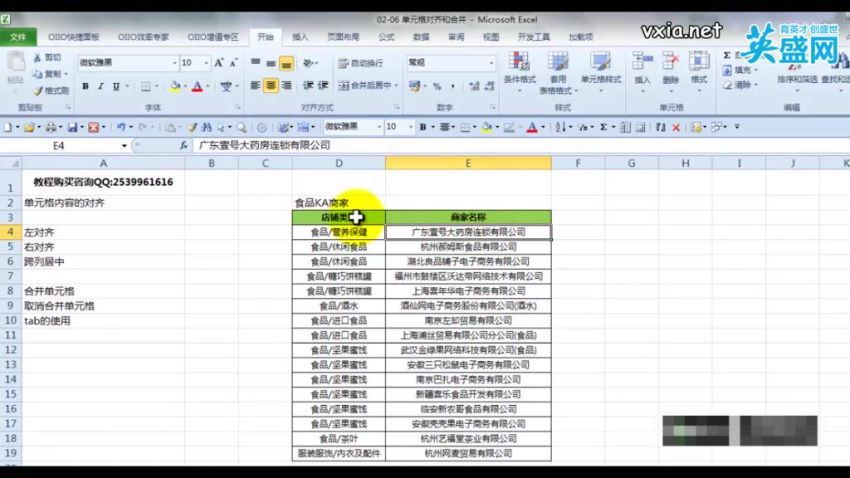Click the Increase Decimal icon
Image resolution: width=850 pixels, height=478 pixels.
point(474,86)
